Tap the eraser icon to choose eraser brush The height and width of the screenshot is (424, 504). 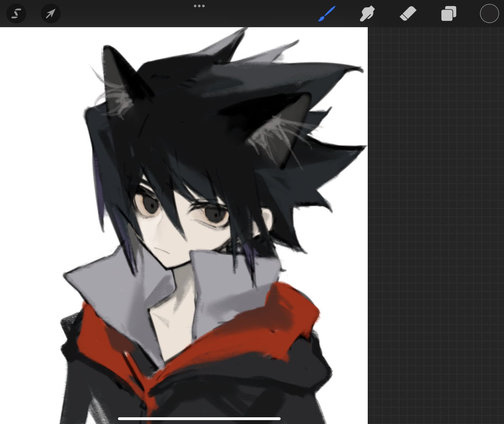click(407, 13)
